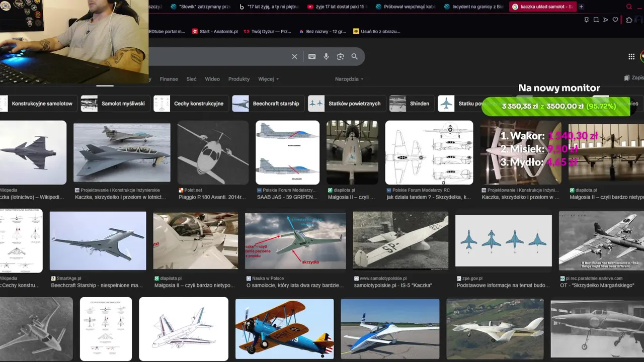This screenshot has width=644, height=362.
Task: Open the samolotypolskie.pl IS-5 Kaczka image
Action: [400, 241]
